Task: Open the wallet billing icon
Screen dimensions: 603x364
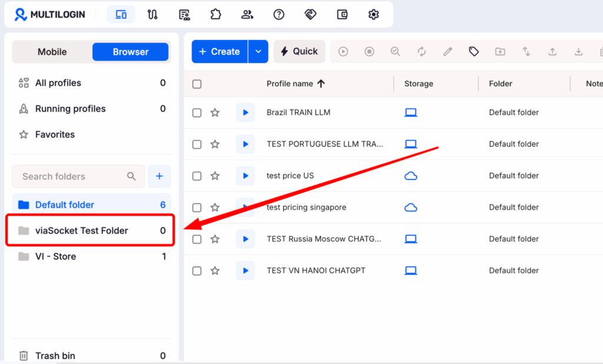Action: point(342,15)
